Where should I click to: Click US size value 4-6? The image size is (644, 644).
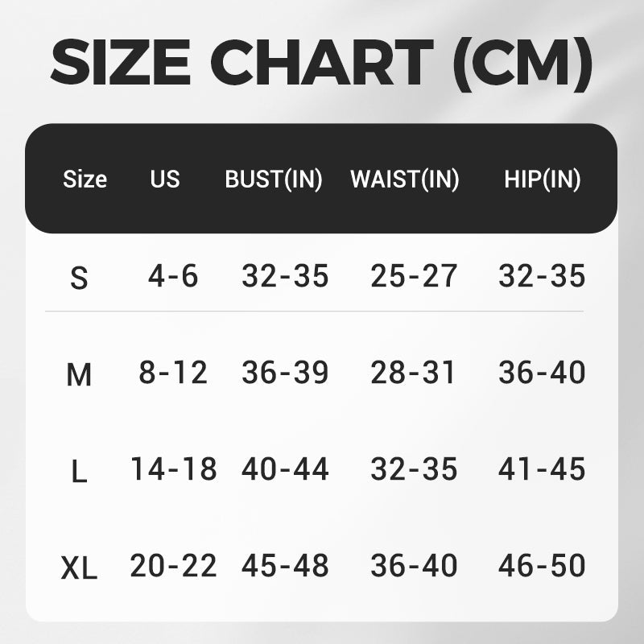pyautogui.click(x=173, y=277)
